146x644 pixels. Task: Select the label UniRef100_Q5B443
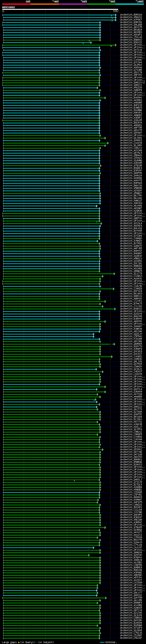pos(131,156)
